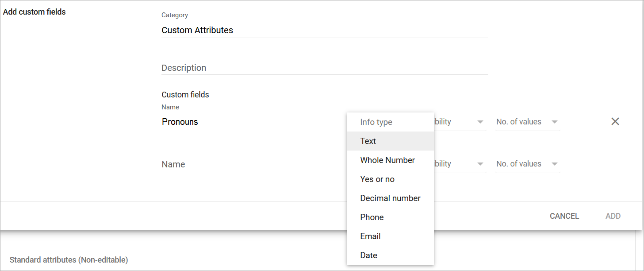Open No. of values dropdown in empty row
The width and height of the screenshot is (644, 271).
[527, 164]
